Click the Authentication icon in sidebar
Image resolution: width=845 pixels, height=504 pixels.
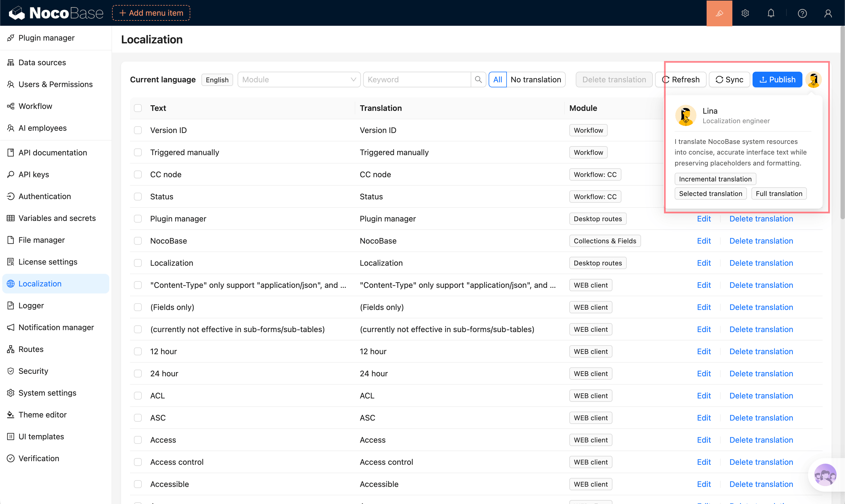click(11, 196)
